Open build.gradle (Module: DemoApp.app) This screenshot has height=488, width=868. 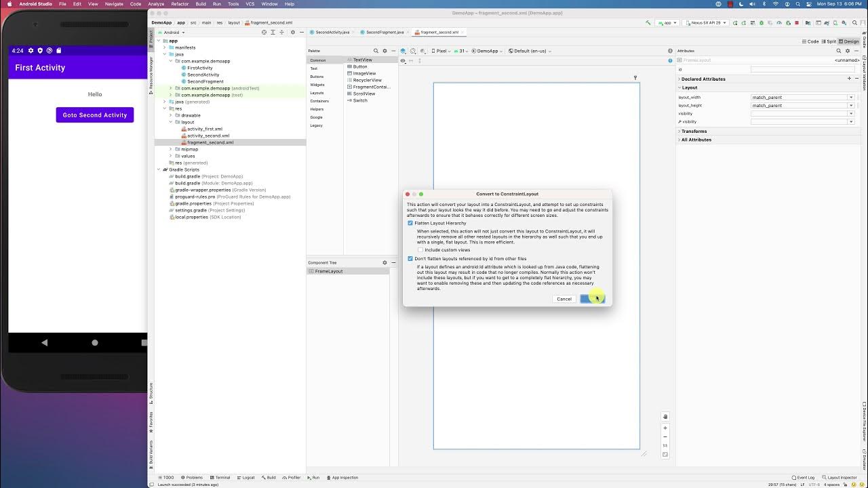(214, 183)
